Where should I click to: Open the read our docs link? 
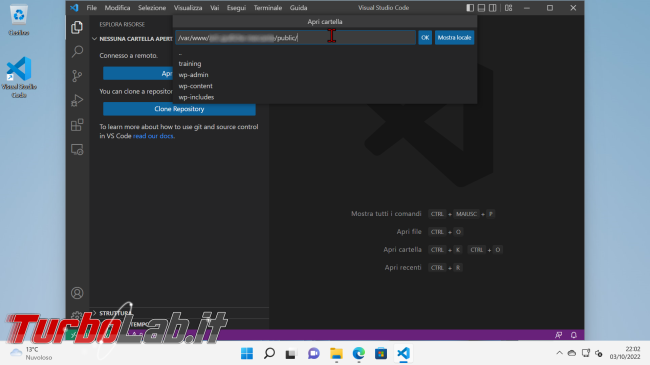click(153, 136)
